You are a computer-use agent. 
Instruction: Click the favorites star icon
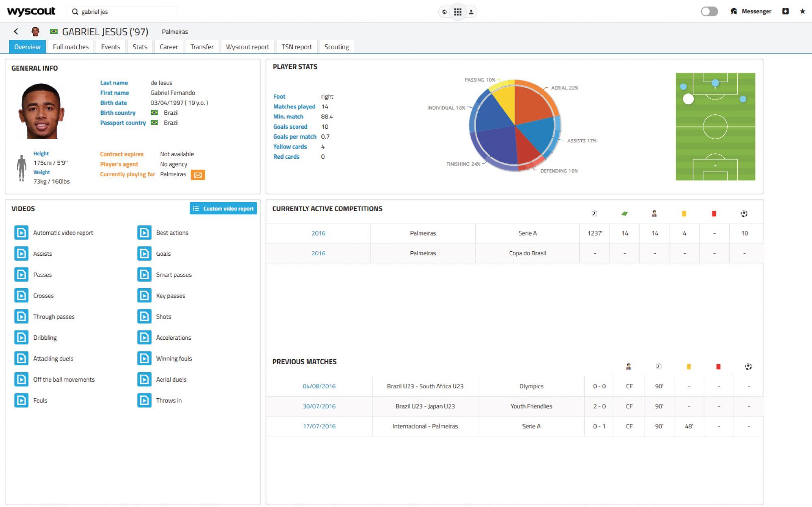point(802,11)
